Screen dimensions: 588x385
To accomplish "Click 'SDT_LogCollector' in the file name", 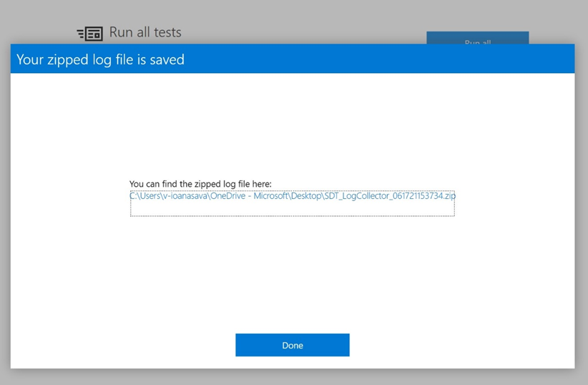I will coord(356,195).
